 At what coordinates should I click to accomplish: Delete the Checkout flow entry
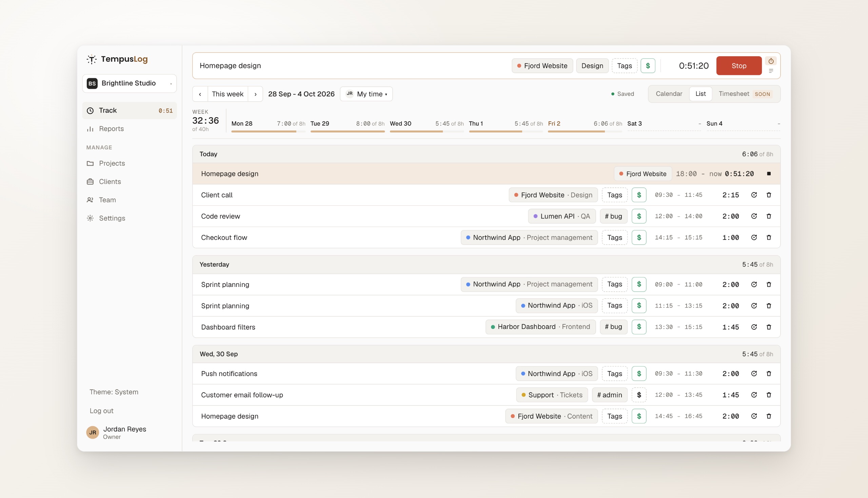pyautogui.click(x=769, y=237)
